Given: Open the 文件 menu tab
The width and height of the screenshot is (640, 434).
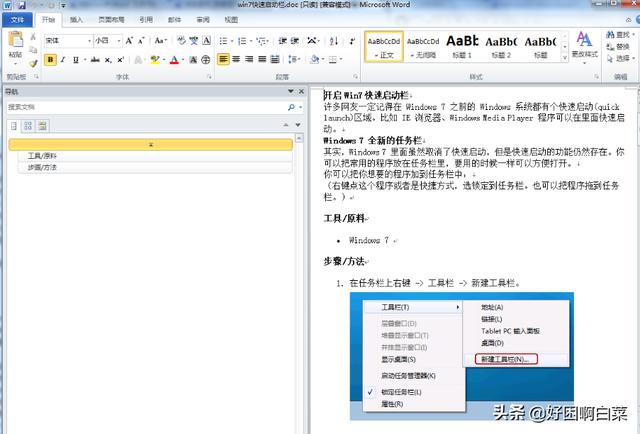Looking at the screenshot, I should tap(17, 19).
